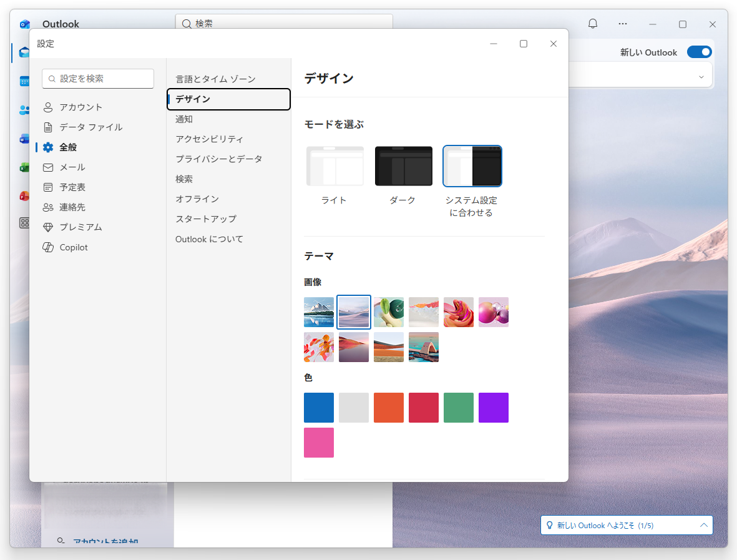Click the Outlook search box
The height and width of the screenshot is (560, 737).
tap(284, 22)
